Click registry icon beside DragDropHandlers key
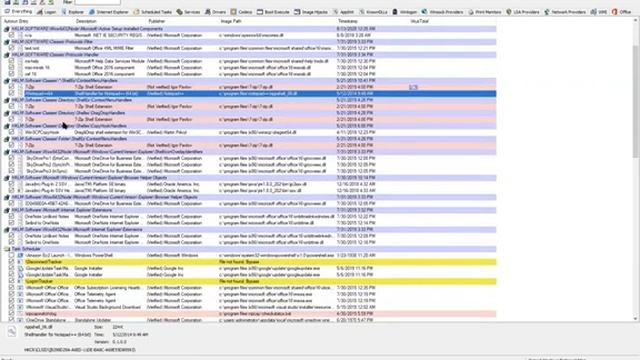 [7, 113]
